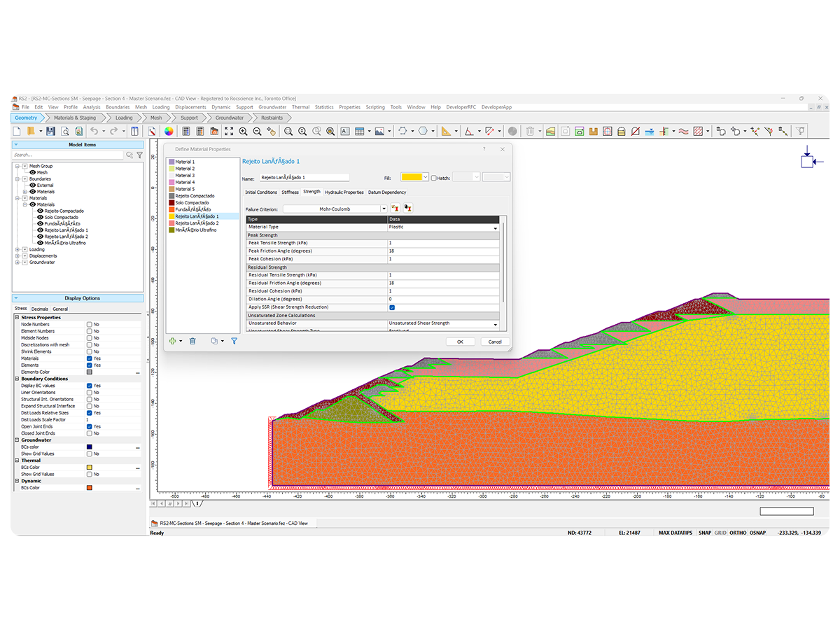Image resolution: width=840 pixels, height=630 pixels.
Task: Click the filter icon in Define Material Properties dialog
Action: [x=234, y=341]
